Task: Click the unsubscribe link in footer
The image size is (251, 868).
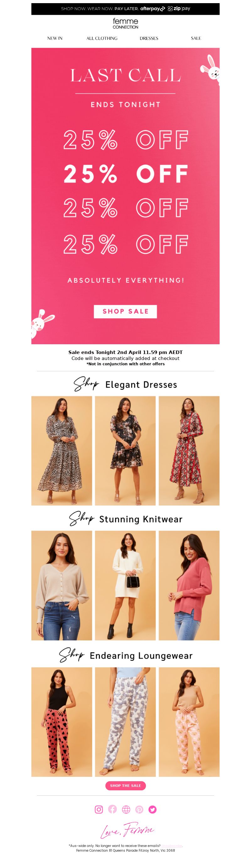Action: 172,845
